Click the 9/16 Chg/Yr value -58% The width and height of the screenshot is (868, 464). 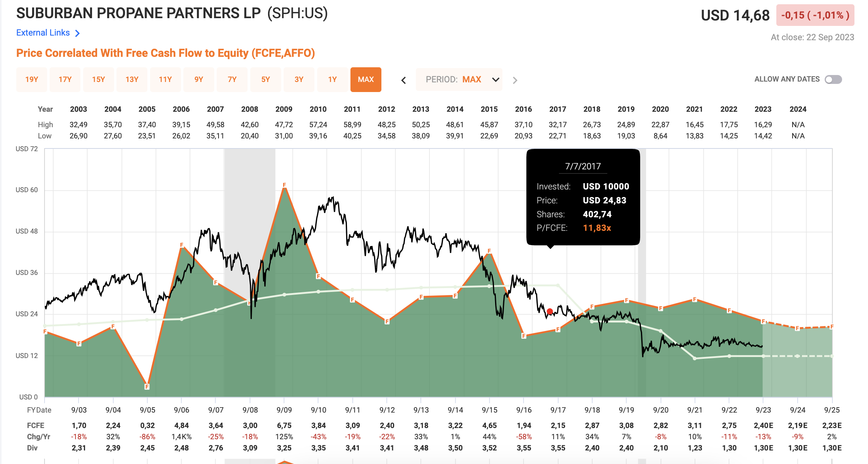coord(524,437)
